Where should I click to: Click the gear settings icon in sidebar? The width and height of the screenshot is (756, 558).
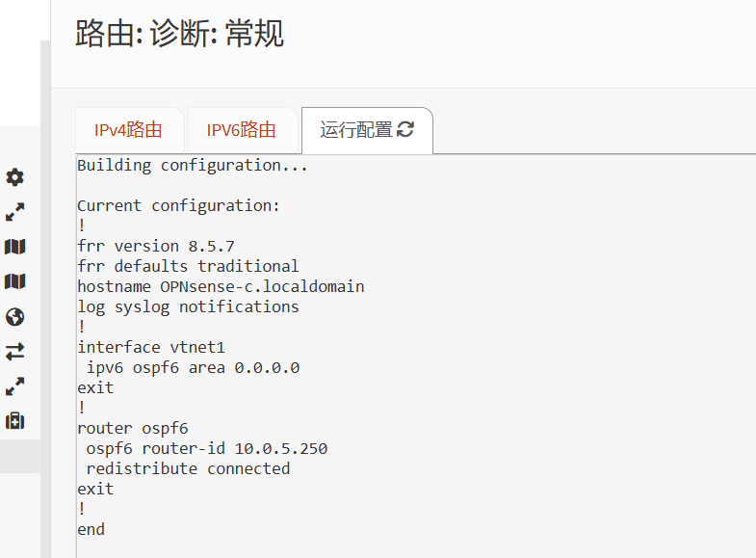(x=14, y=177)
